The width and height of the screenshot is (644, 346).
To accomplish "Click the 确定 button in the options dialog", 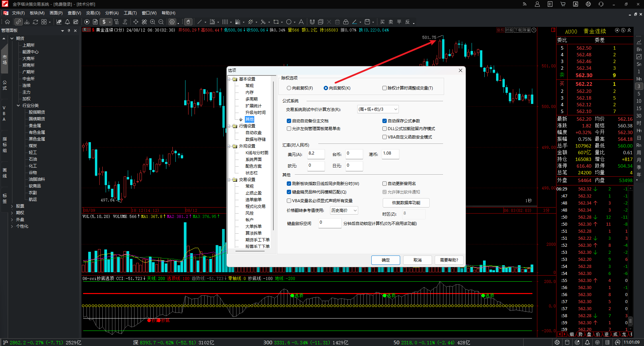I will (386, 260).
